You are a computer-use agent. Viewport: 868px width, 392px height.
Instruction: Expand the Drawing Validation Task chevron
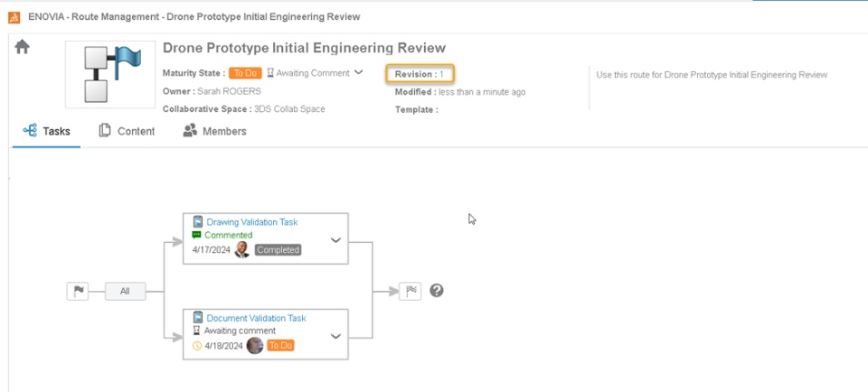pos(335,240)
